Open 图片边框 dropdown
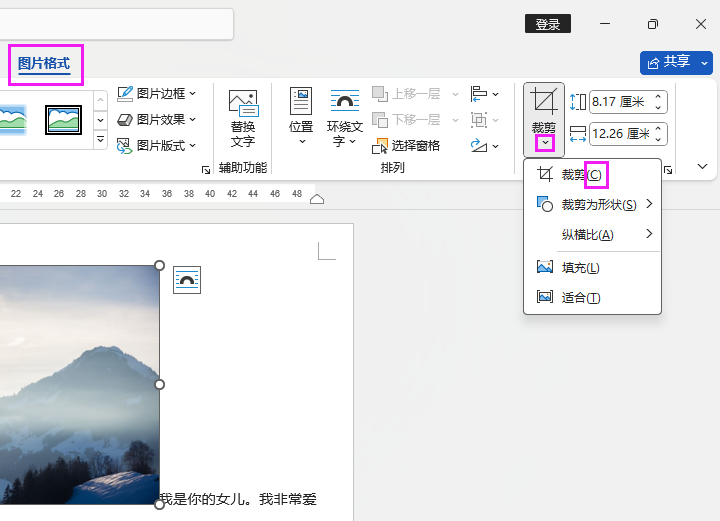 [156, 94]
